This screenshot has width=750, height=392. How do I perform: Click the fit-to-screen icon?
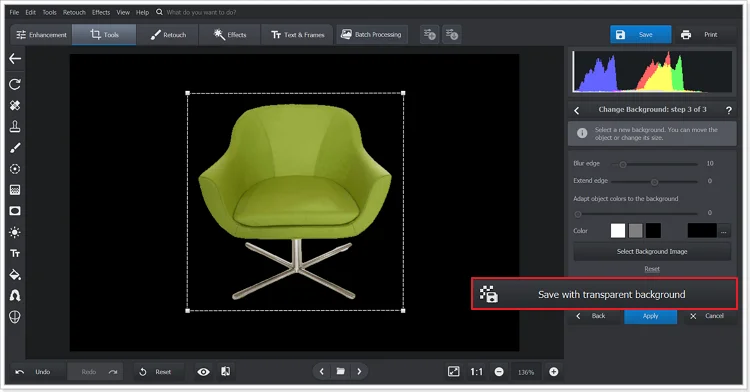(x=453, y=371)
